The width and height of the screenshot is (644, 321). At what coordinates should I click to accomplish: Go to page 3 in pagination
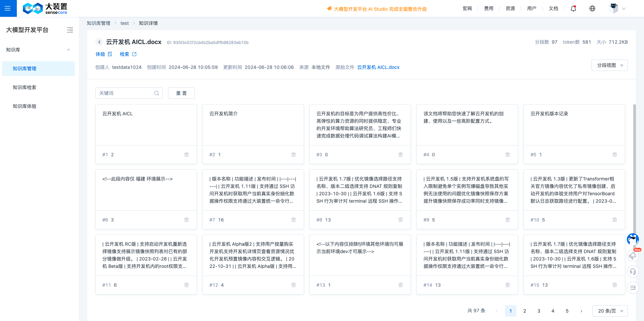tap(538, 311)
